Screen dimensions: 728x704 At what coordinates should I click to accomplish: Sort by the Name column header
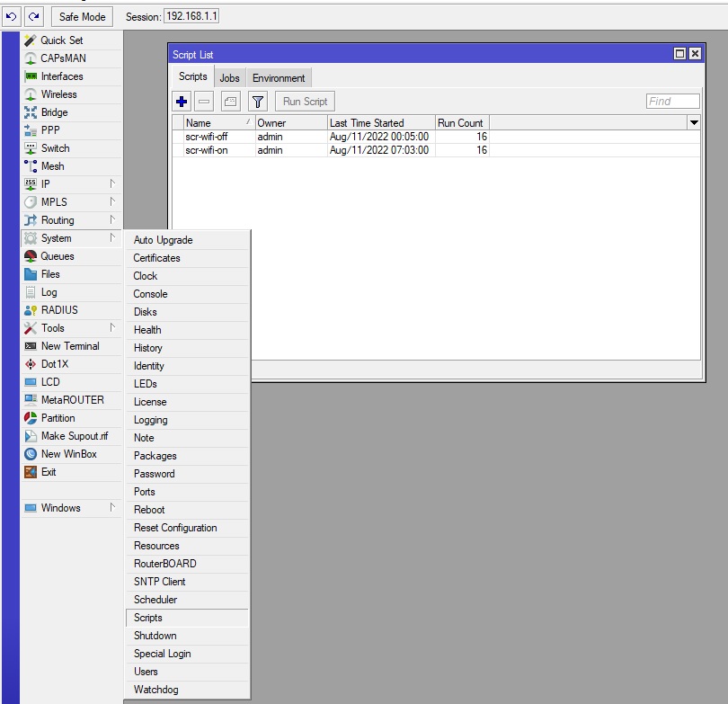(x=219, y=123)
